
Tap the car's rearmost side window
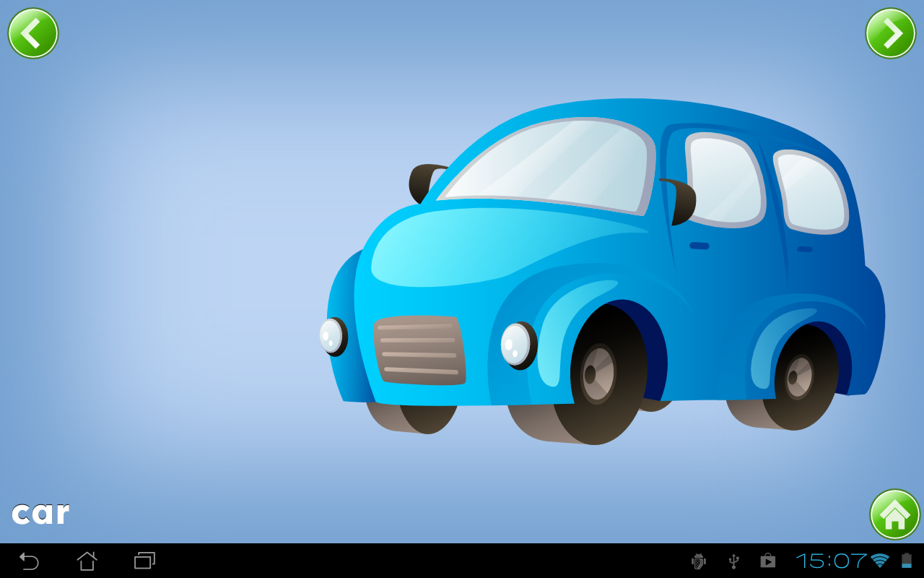[x=812, y=191]
